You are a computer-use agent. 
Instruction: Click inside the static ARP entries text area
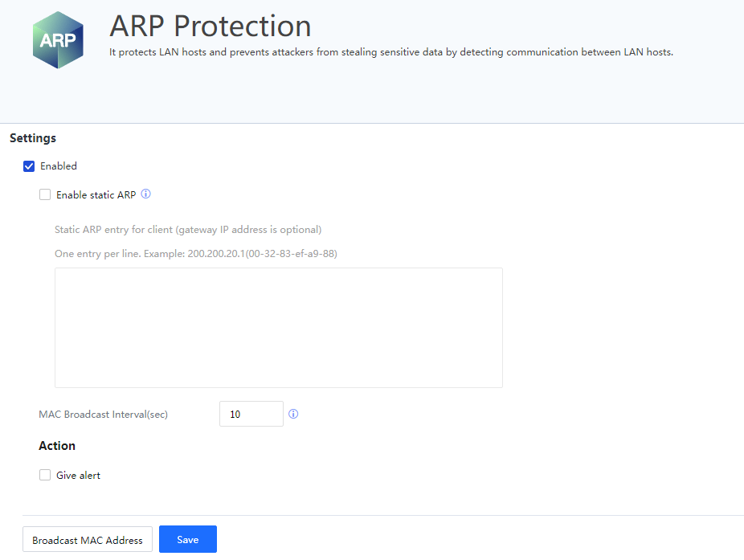[x=278, y=328]
